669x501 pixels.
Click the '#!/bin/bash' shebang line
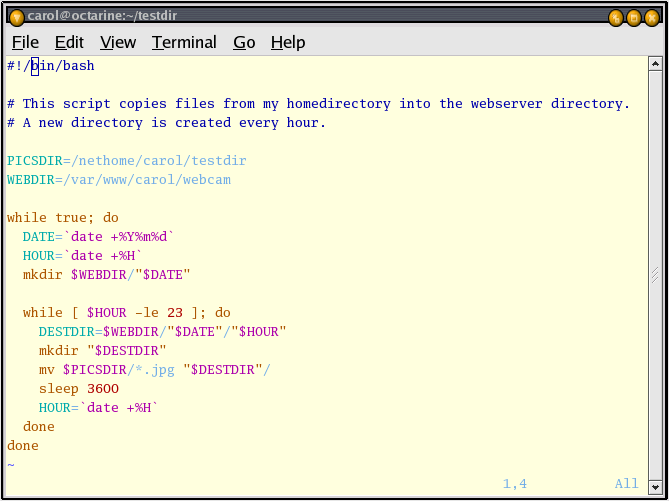point(50,66)
